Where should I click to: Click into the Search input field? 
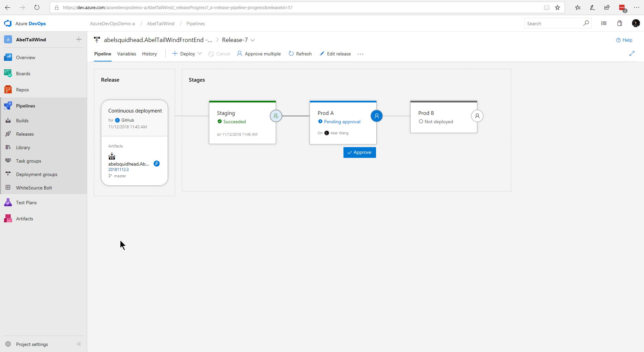(x=553, y=24)
